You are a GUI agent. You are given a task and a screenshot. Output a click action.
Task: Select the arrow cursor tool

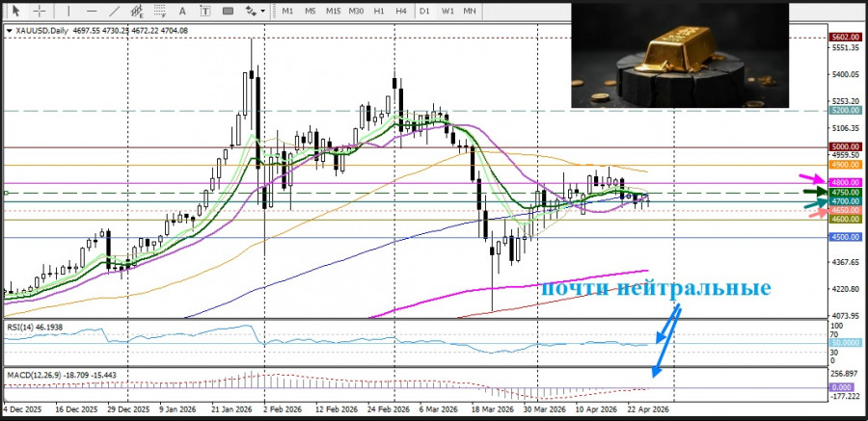coord(15,11)
